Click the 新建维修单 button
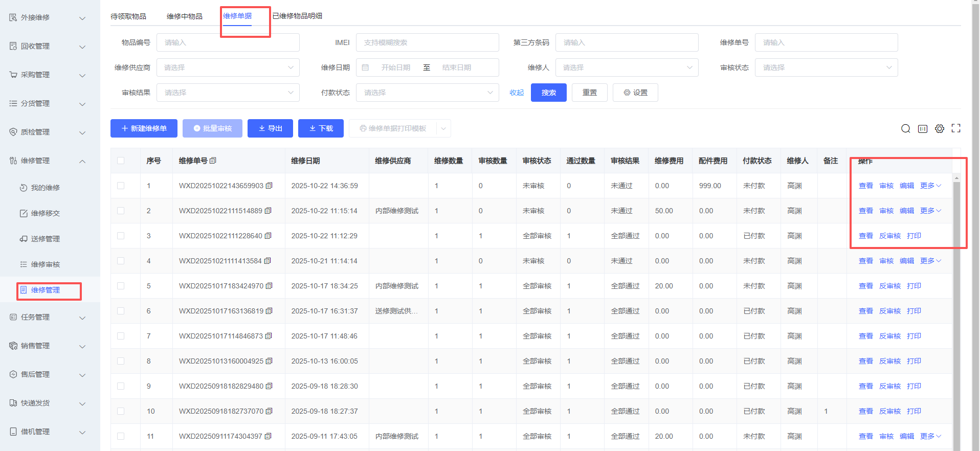The height and width of the screenshot is (451, 980). click(x=144, y=128)
